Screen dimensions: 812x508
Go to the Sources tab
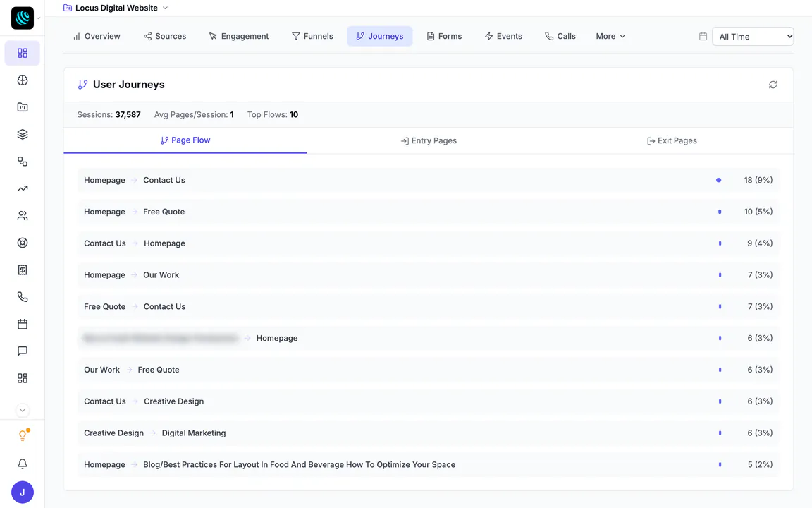(x=165, y=36)
